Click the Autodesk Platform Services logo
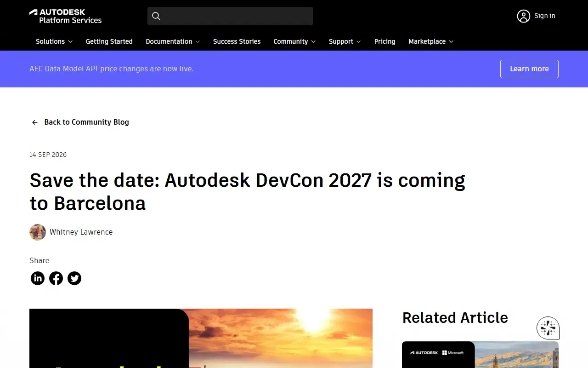Screen dimensions: 588x368 coord(65,16)
